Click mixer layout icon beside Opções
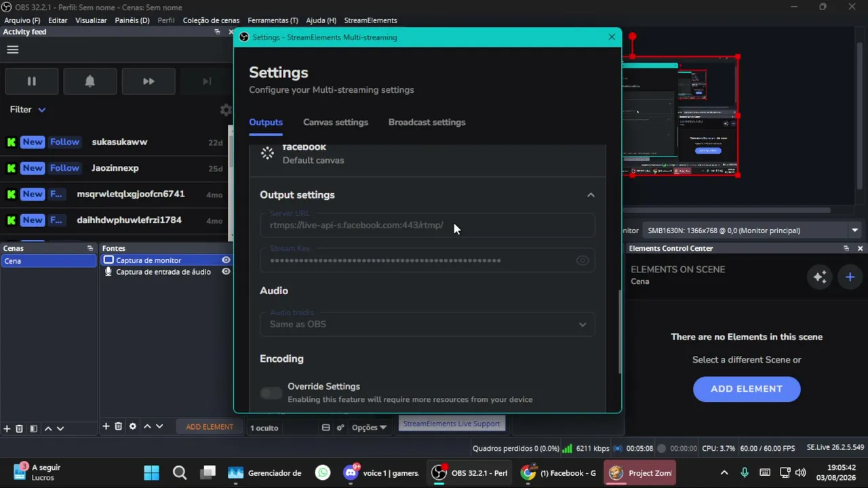 (x=325, y=428)
